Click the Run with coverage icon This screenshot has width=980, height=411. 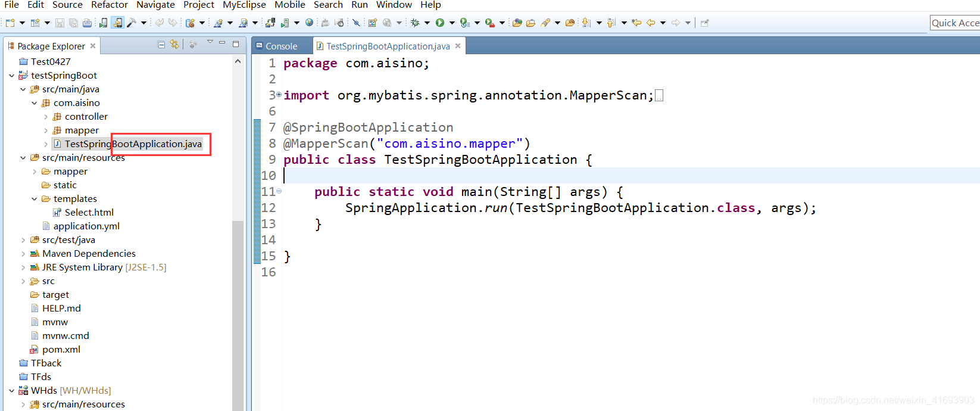click(465, 23)
